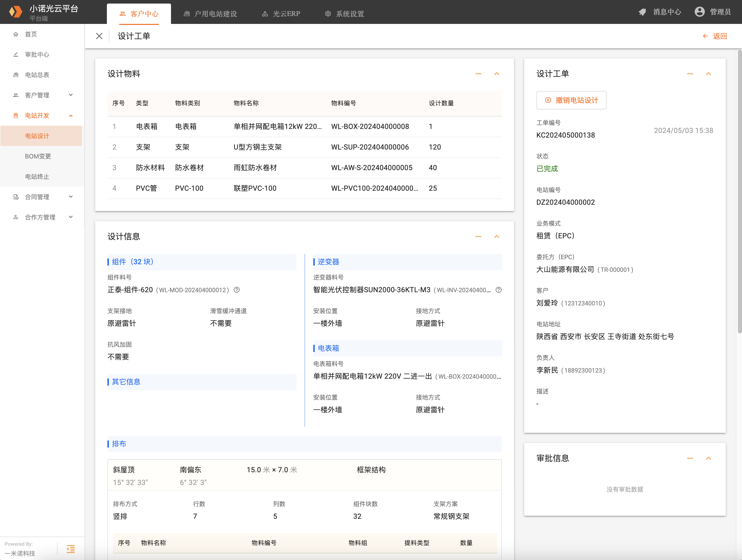Click the 管理员 user avatar icon
The height and width of the screenshot is (560, 742).
click(700, 12)
